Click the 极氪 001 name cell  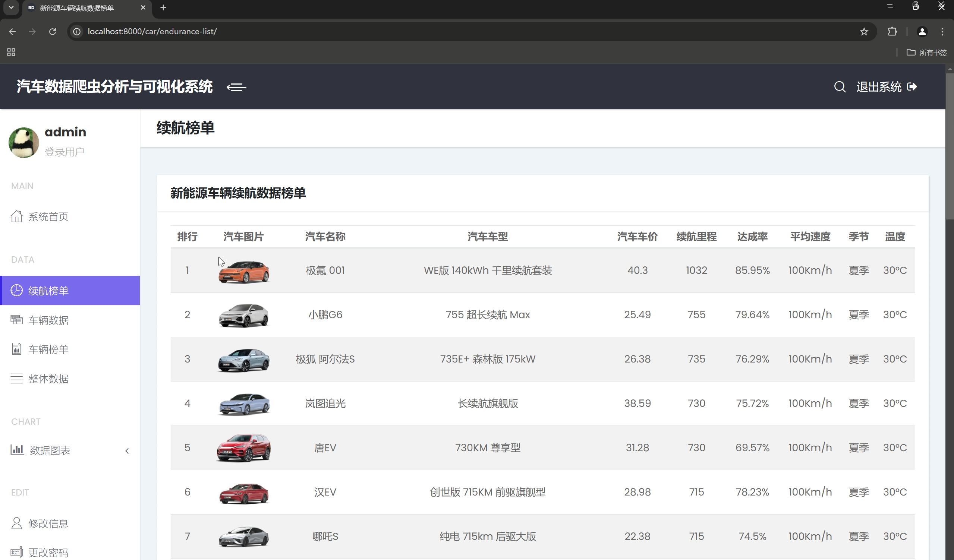point(325,270)
